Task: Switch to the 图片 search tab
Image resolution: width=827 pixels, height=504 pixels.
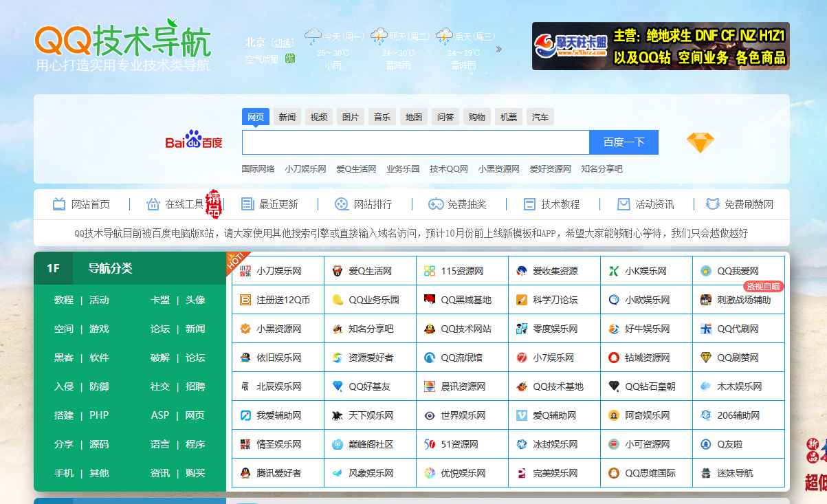Action: point(350,116)
